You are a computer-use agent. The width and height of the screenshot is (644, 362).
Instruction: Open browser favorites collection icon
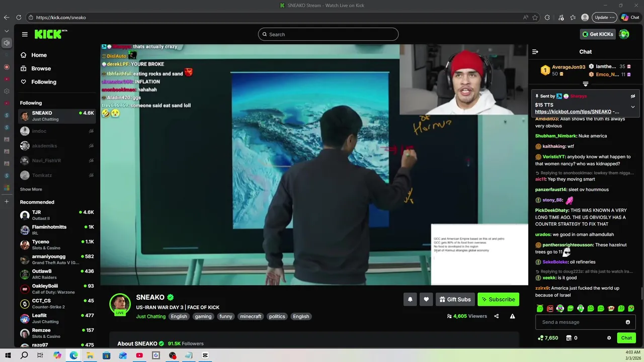[573, 17]
